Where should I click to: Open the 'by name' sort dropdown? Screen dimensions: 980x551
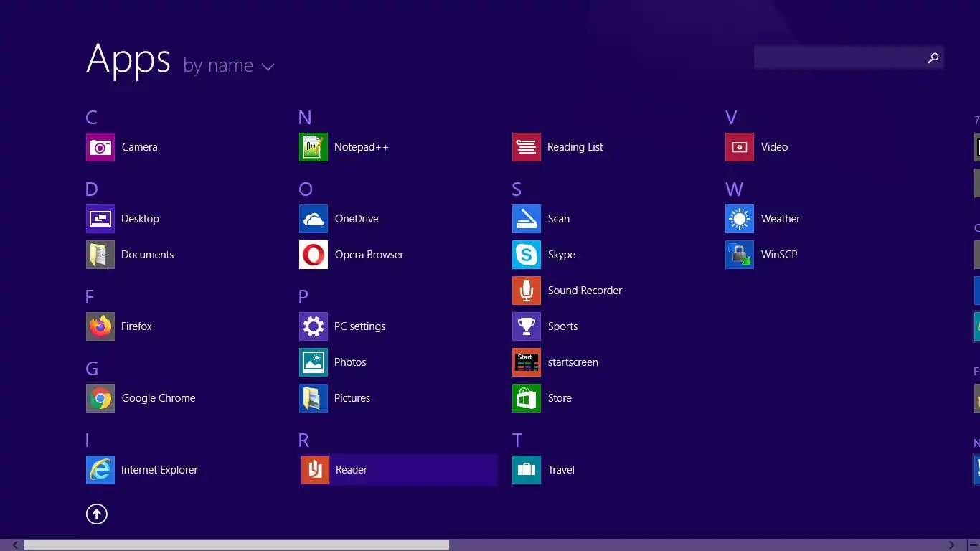[229, 65]
